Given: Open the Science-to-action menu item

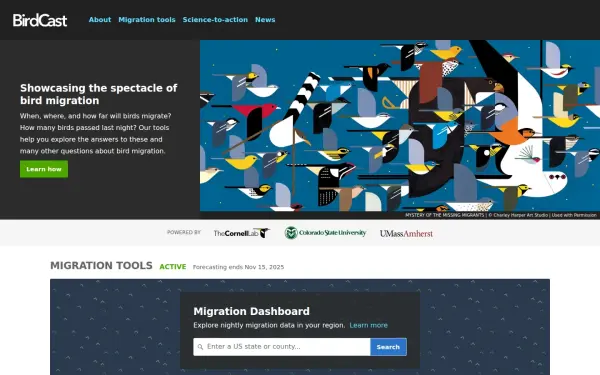Looking at the screenshot, I should [215, 20].
